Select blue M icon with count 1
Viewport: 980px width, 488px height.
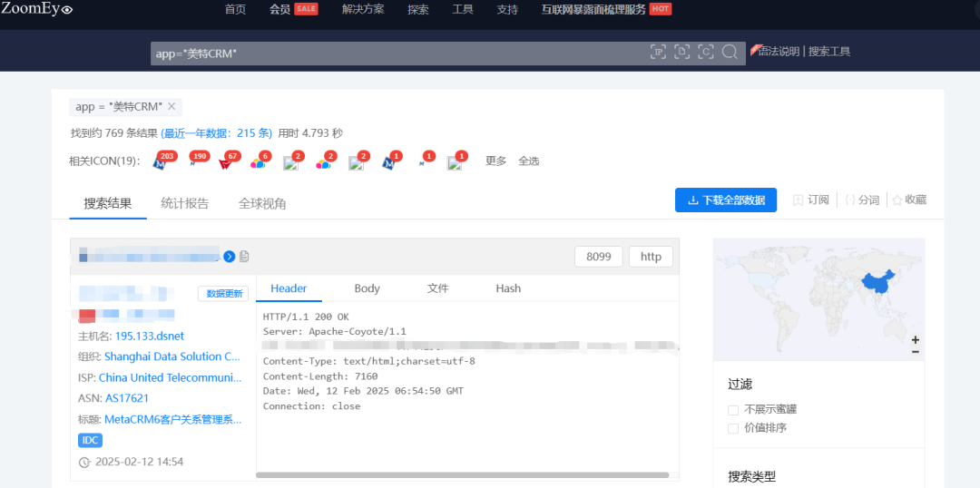388,163
